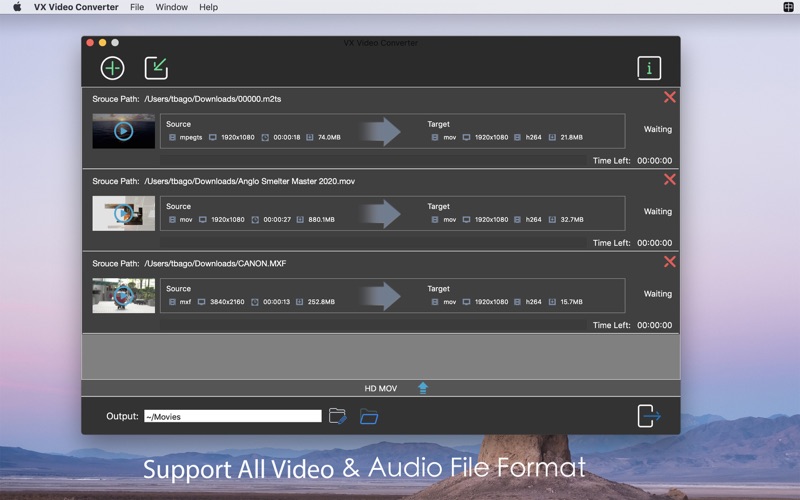
Task: Click source format icon beside mxf
Action: [x=172, y=302]
